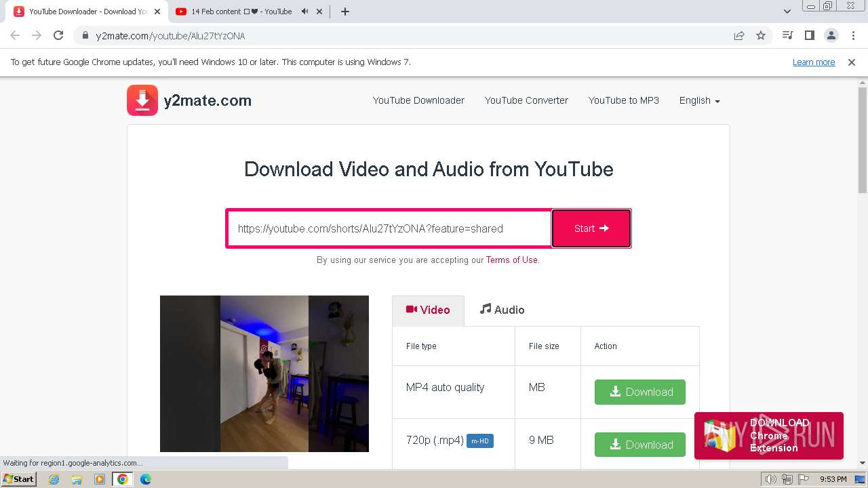The width and height of the screenshot is (868, 488).
Task: Open YouTube Downloader nav link
Action: pyautogui.click(x=418, y=100)
